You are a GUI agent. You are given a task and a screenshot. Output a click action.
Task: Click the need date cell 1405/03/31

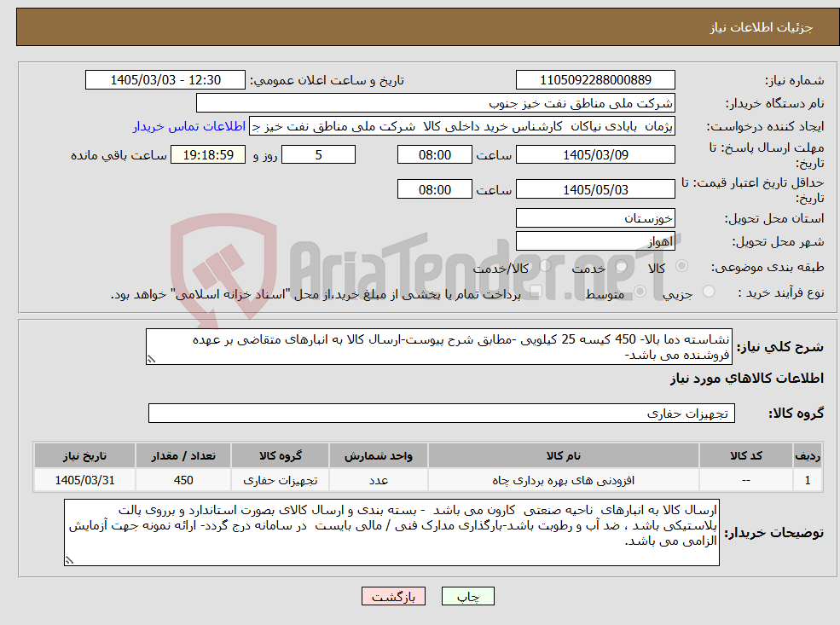coord(84,480)
